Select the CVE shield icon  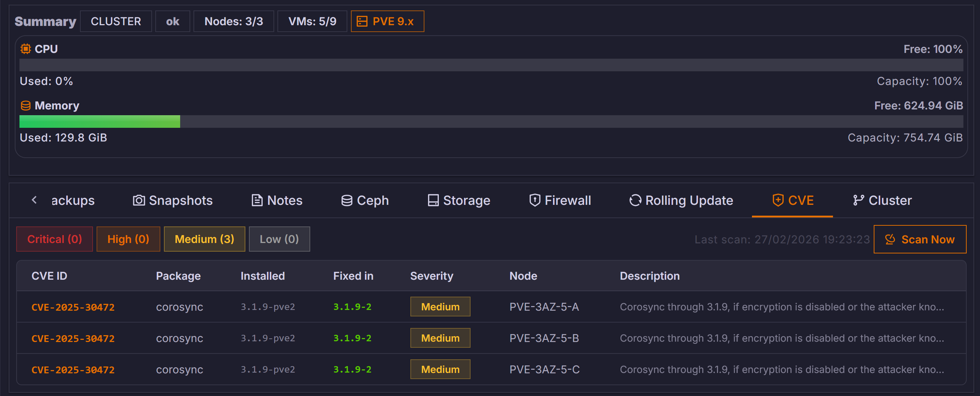click(x=778, y=200)
